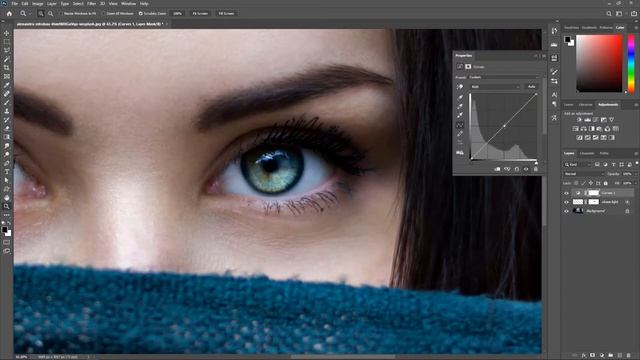Select the Gradient tool
Screen dimensions: 640x360
7,137
